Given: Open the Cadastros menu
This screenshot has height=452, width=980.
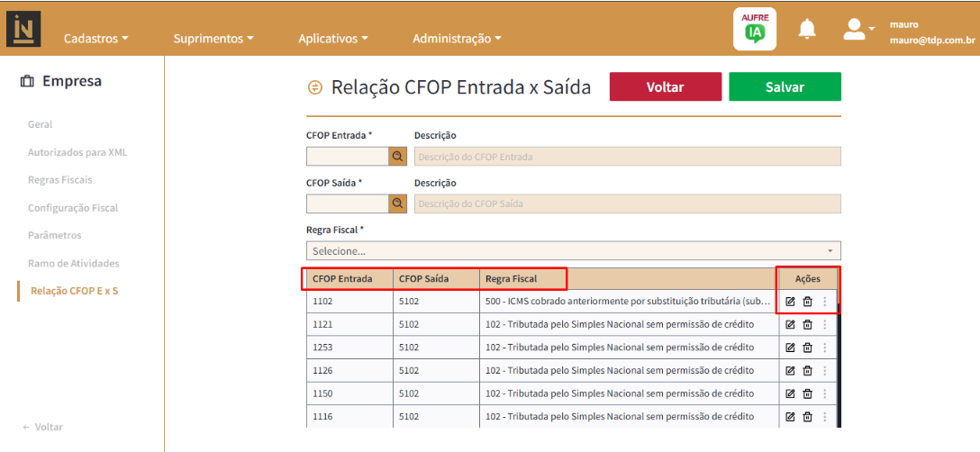Looking at the screenshot, I should 95,39.
